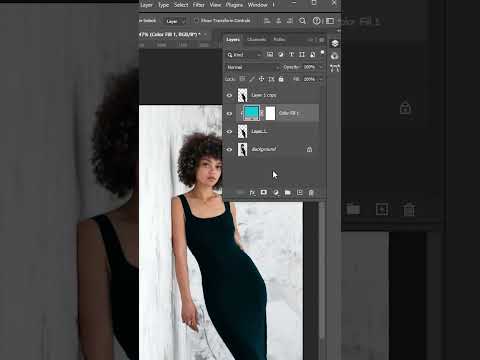
Task: Add a layer mask
Action: tap(264, 193)
